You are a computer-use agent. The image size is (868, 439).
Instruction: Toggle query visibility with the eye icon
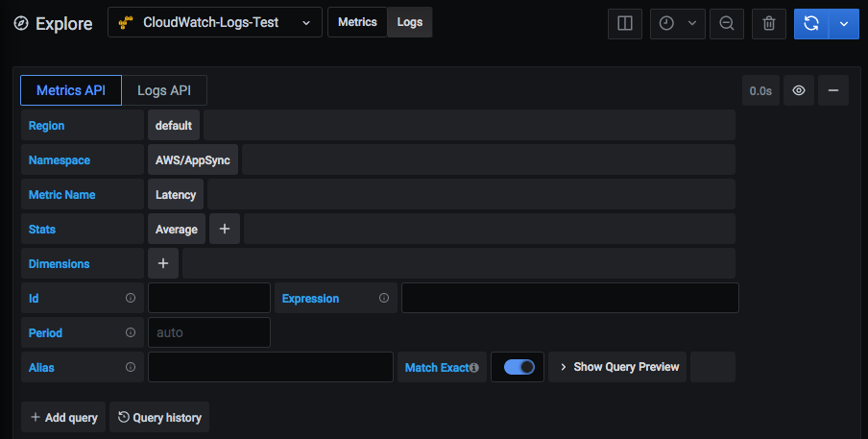point(799,90)
